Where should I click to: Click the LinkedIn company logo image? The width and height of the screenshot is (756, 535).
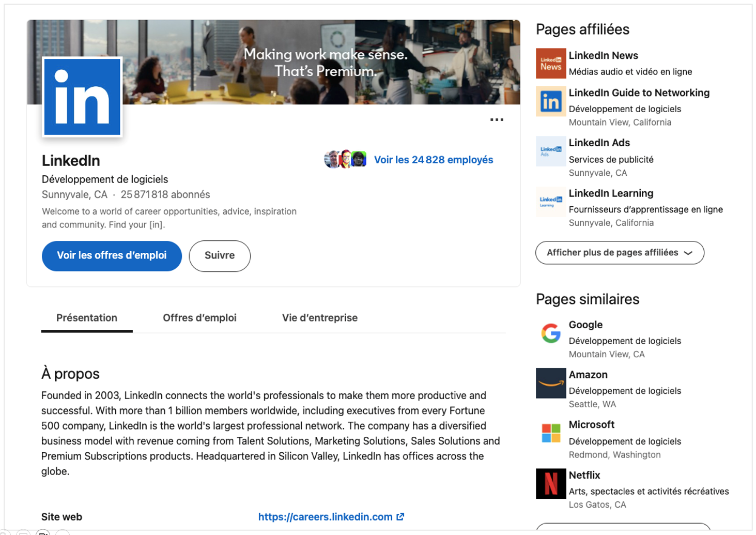(82, 97)
